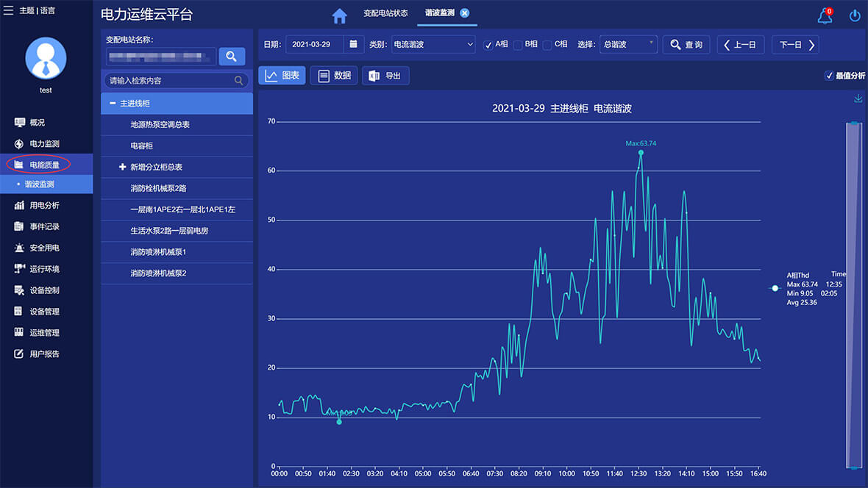Screen dimensions: 868x488
Task: Click the power logout icon
Action: click(x=854, y=15)
